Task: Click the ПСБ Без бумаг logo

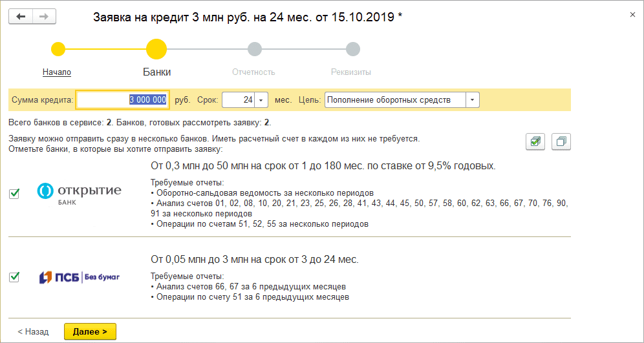Action: tap(79, 277)
